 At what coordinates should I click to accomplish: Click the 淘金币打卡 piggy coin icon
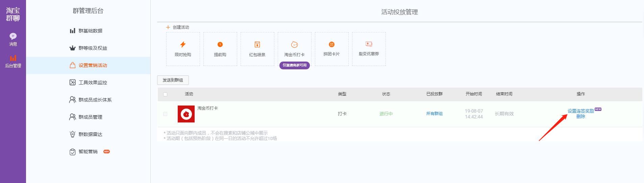click(294, 44)
